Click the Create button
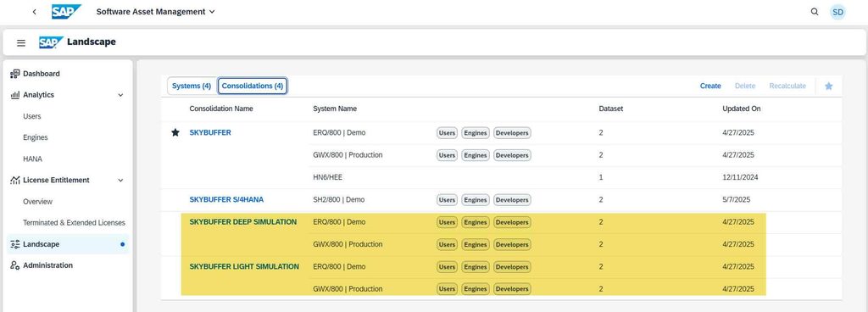Image resolution: width=868 pixels, height=312 pixels. click(710, 86)
